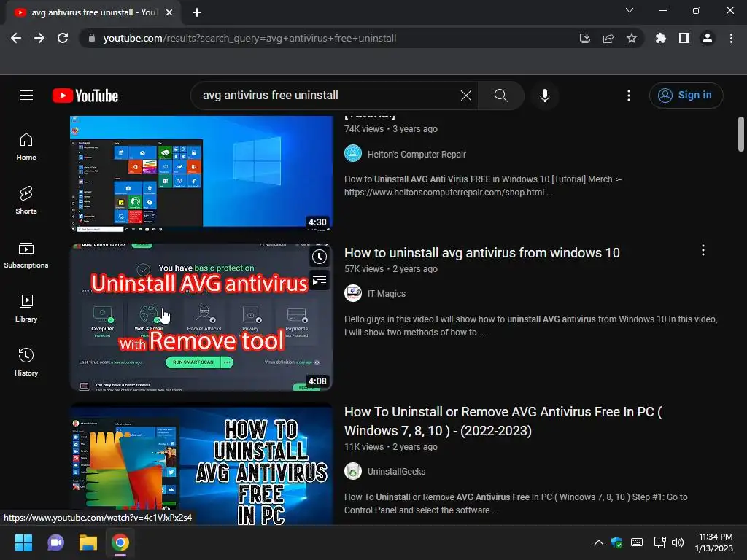Viewport: 747px width, 560px height.
Task: Open Shorts in sidebar
Action: click(x=26, y=201)
